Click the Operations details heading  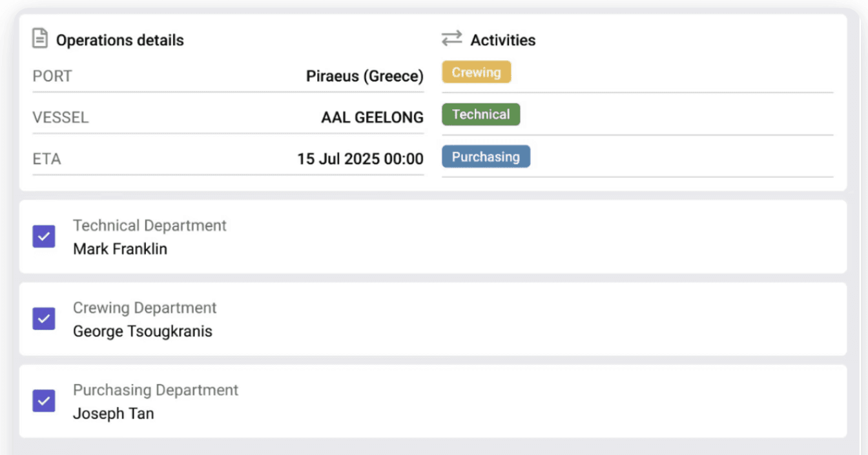tap(119, 40)
